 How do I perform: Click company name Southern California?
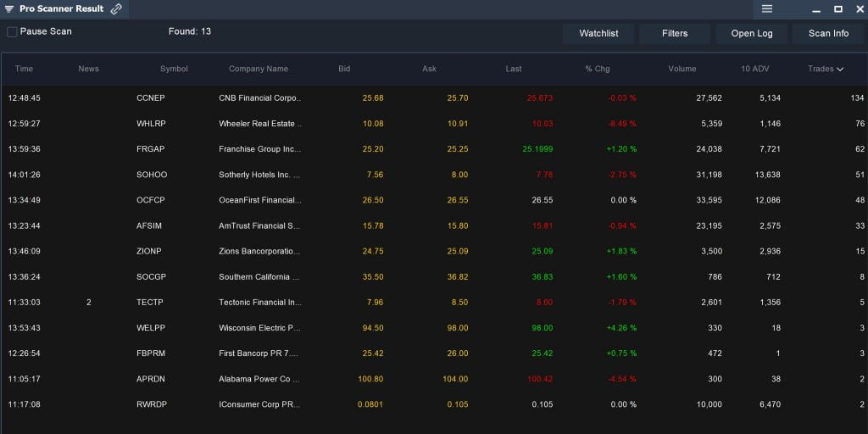(x=259, y=277)
